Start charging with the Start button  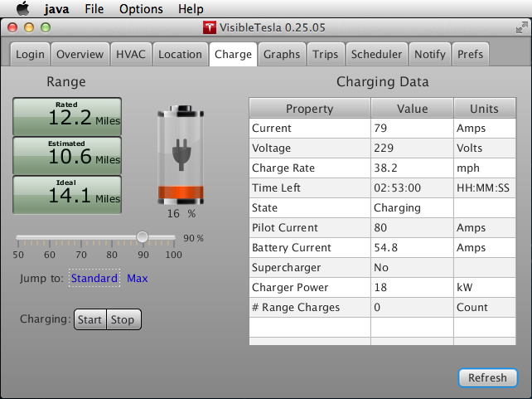pyautogui.click(x=90, y=319)
